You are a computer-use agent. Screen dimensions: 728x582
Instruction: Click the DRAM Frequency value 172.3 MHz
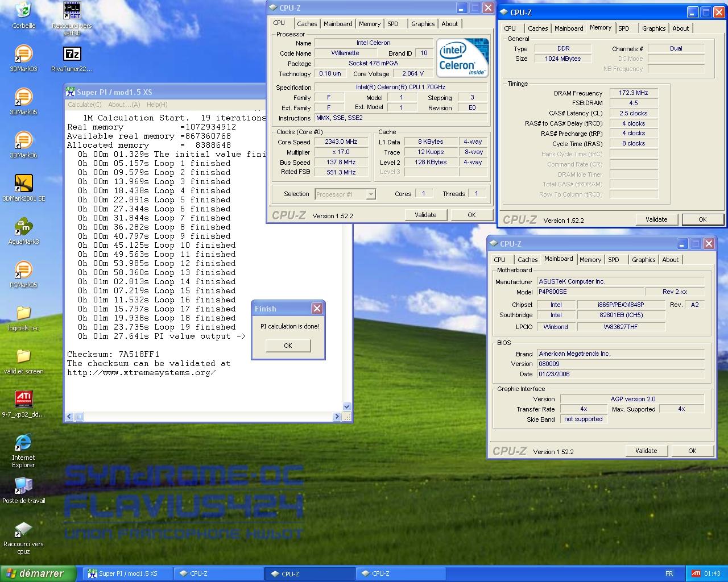(634, 93)
